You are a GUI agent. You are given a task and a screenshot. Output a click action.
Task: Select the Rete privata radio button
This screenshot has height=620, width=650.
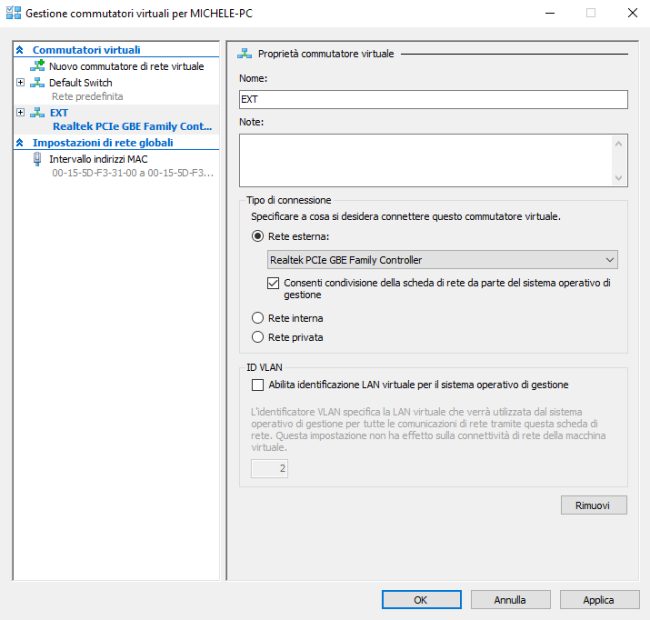click(258, 337)
